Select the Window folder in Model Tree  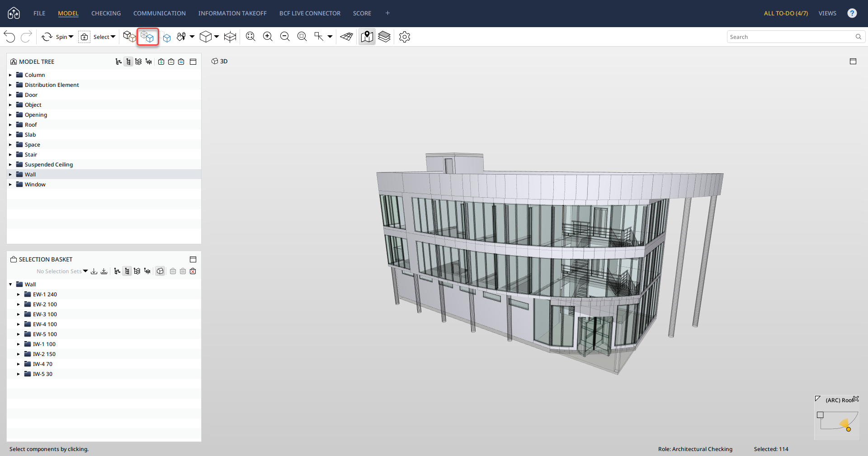pyautogui.click(x=104, y=185)
